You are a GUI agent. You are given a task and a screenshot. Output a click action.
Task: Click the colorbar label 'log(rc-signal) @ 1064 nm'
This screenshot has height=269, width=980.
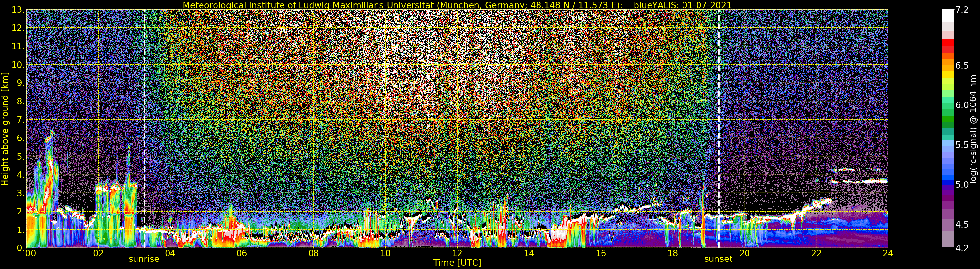(973, 129)
